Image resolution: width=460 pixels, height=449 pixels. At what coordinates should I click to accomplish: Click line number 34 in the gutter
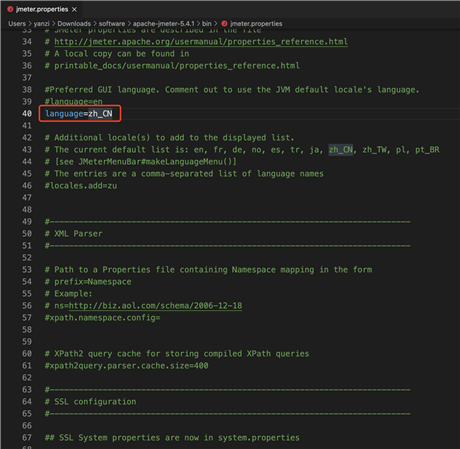coord(27,42)
